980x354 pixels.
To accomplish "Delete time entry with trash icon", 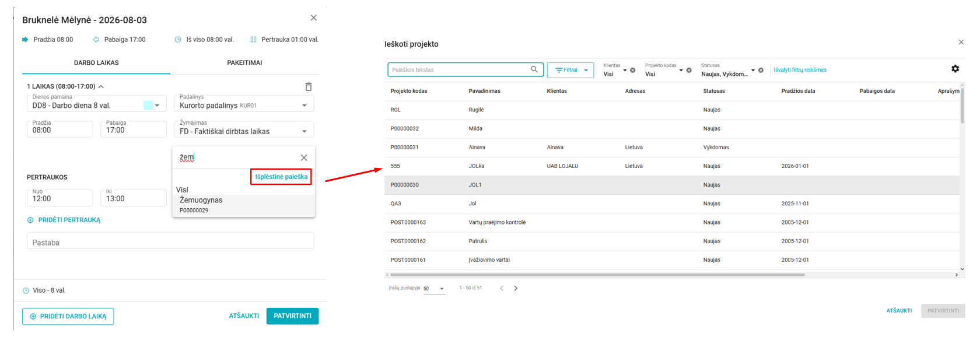I will (x=309, y=87).
